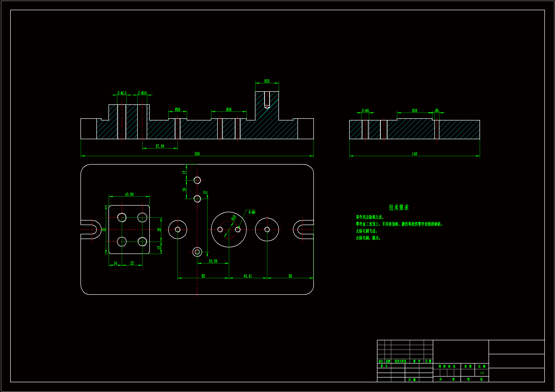555x392 pixels.
Task: Click the 技术要求 heading text
Action: 399,208
